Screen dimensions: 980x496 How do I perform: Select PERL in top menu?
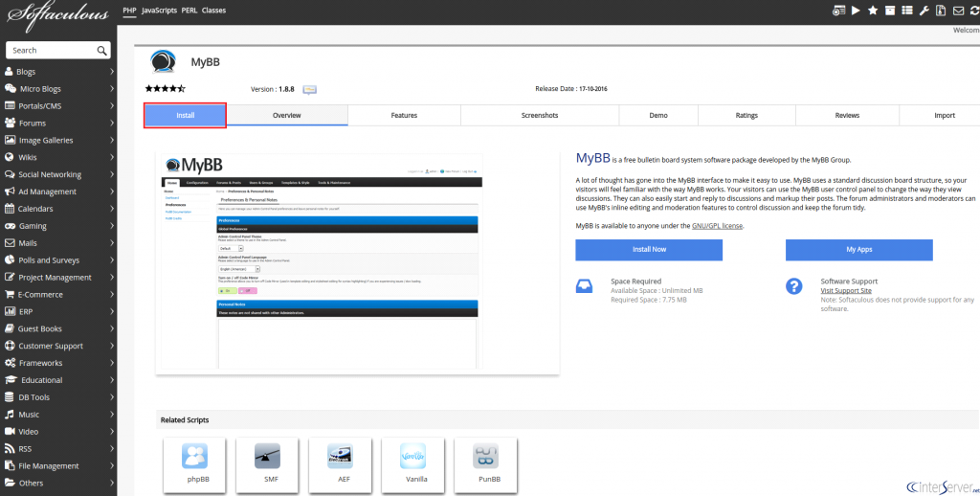(x=189, y=10)
